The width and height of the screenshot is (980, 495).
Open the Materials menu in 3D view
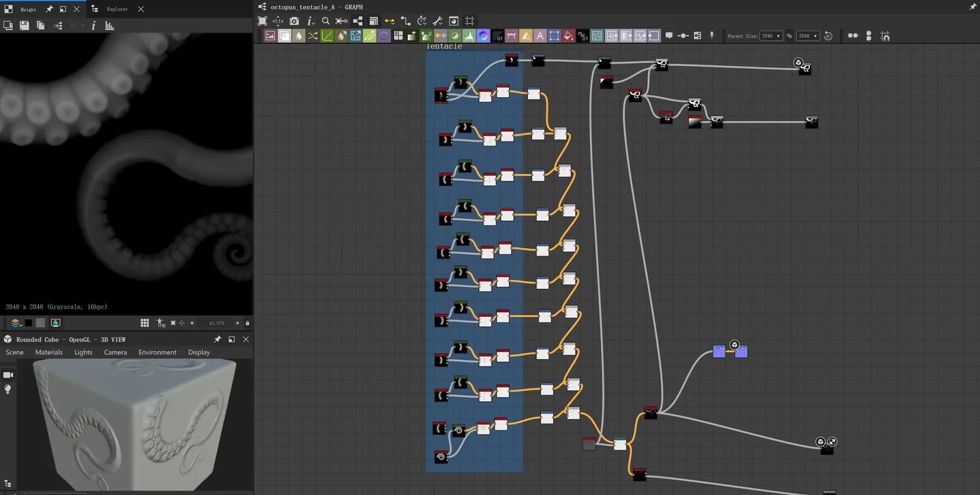(x=49, y=352)
